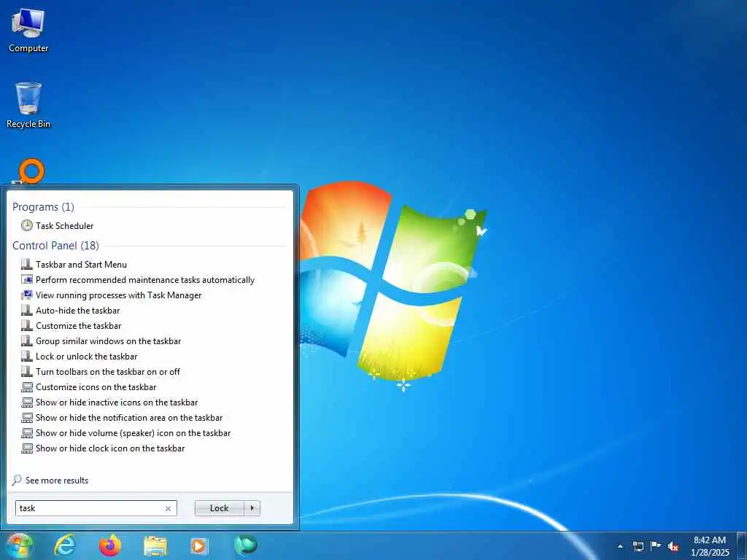747x560 pixels.
Task: Click the icon beside Taskbar and Start Menu
Action: pyautogui.click(x=27, y=264)
